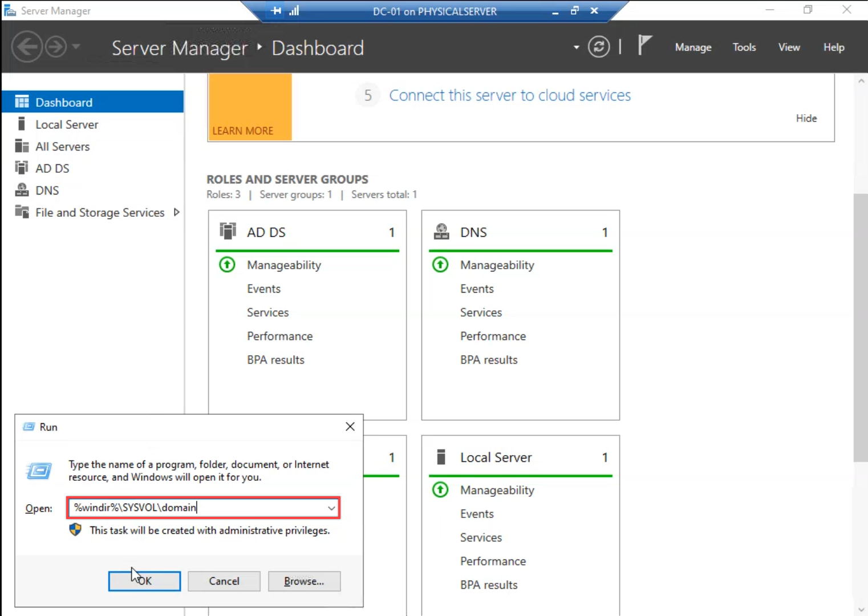Viewport: 868px width, 616px height.
Task: Expand the File and Storage Services arrow
Action: pos(176,212)
